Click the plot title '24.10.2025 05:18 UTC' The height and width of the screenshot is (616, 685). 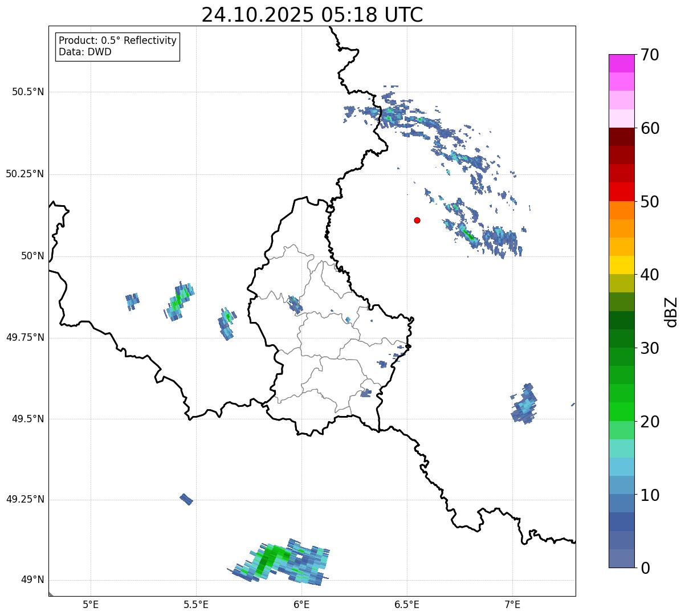312,15
